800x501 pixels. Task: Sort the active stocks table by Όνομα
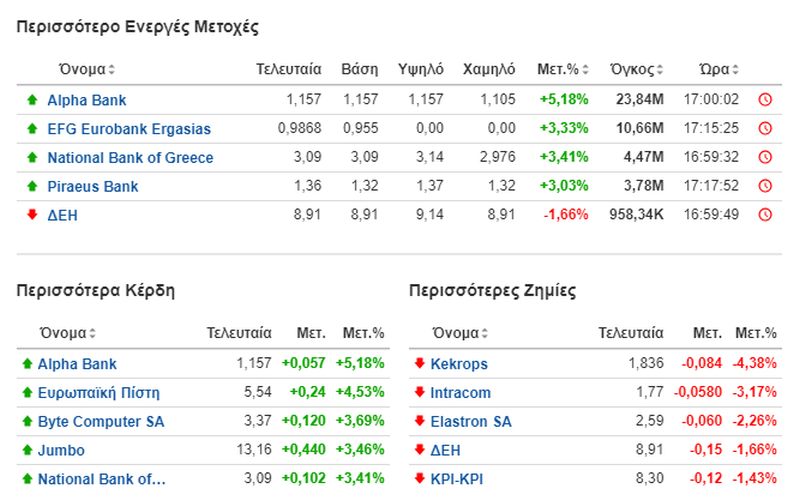(x=87, y=69)
